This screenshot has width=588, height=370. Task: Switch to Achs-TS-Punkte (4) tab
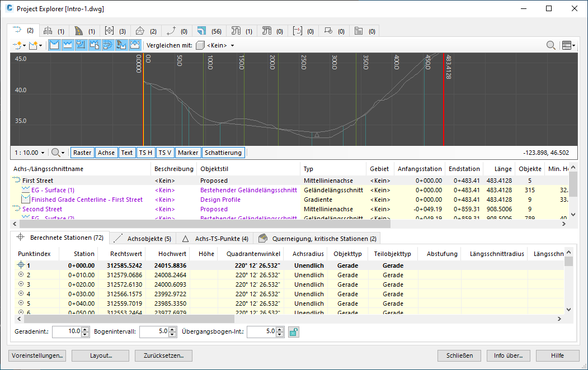215,239
